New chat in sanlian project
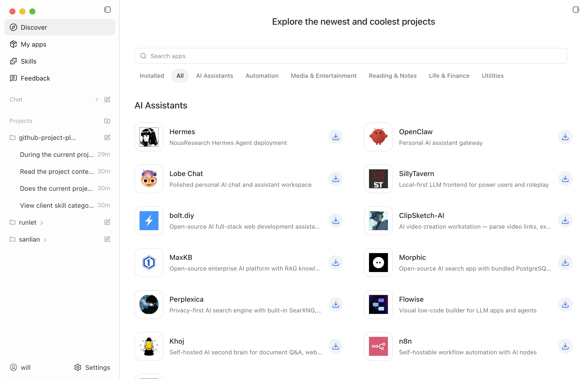588x379 pixels. pos(107,239)
